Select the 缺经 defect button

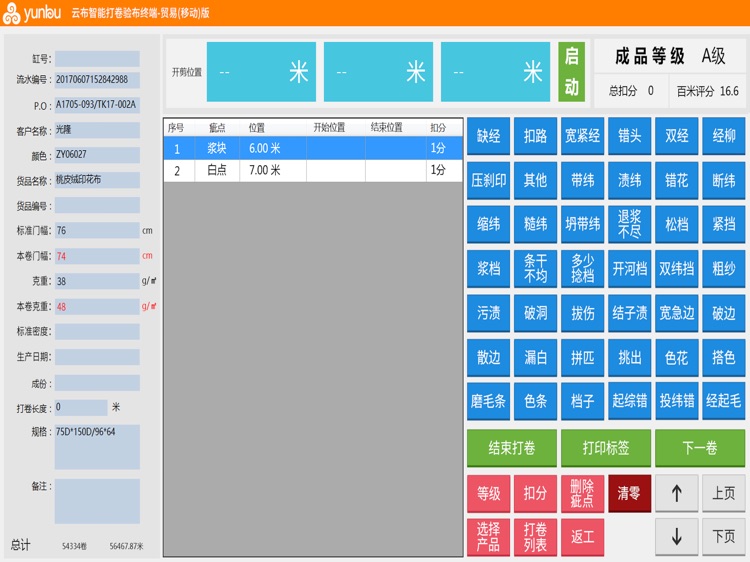pos(488,136)
